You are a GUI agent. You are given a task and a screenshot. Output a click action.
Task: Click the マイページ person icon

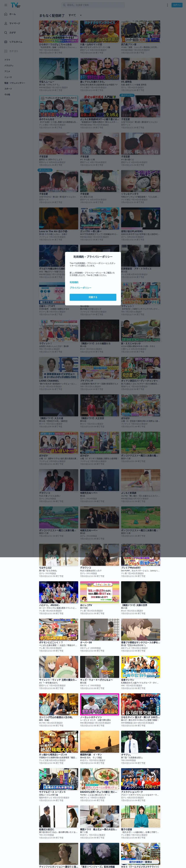6,23
